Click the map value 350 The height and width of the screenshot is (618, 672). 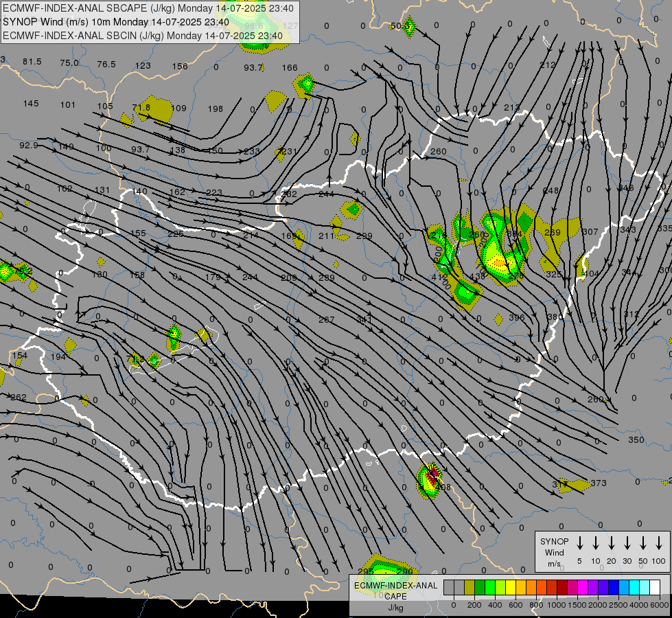636,440
